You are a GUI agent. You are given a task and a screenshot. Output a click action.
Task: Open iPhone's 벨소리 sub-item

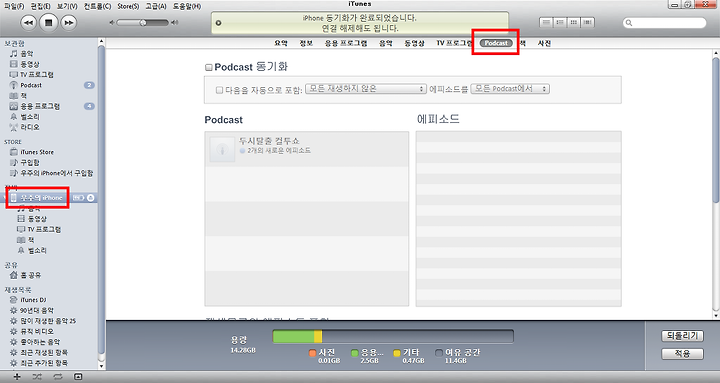37,250
